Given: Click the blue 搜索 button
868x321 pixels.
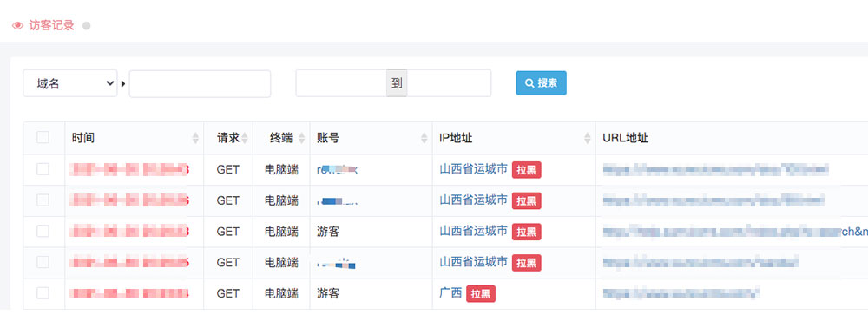Looking at the screenshot, I should coord(541,83).
